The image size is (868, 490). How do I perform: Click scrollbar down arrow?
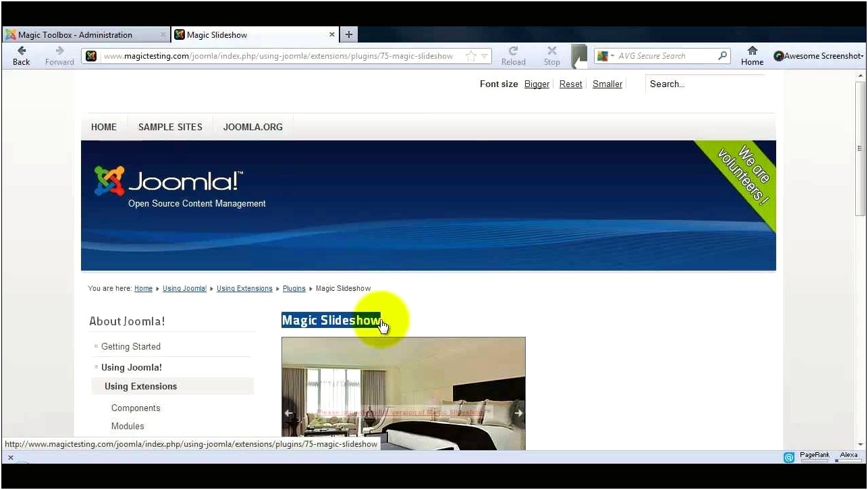[x=860, y=445]
